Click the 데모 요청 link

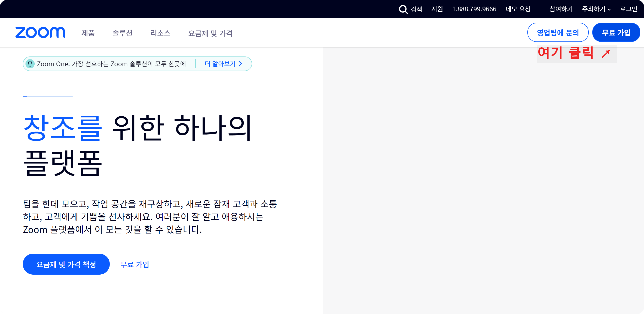[x=518, y=9]
